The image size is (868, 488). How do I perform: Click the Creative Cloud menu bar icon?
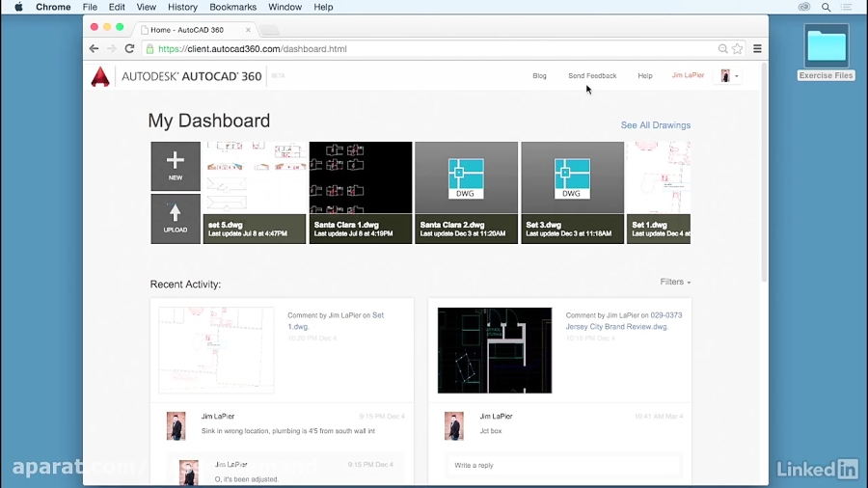click(804, 7)
